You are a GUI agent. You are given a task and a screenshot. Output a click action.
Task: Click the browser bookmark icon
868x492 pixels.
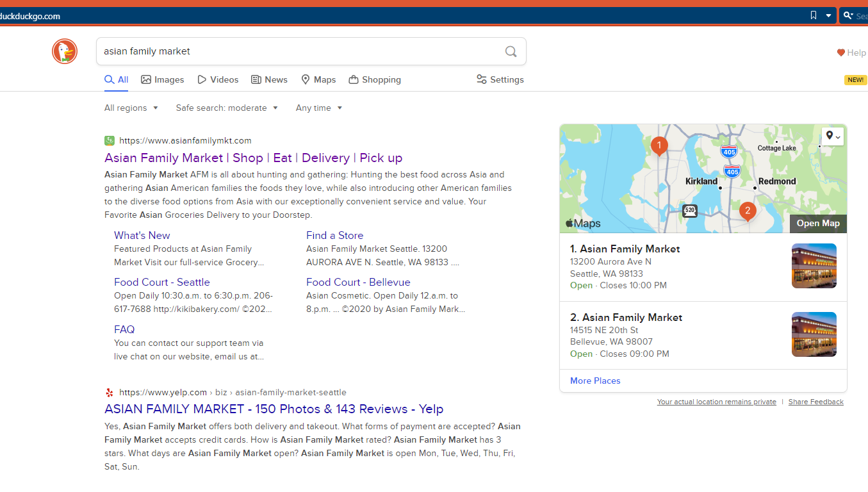(x=814, y=15)
